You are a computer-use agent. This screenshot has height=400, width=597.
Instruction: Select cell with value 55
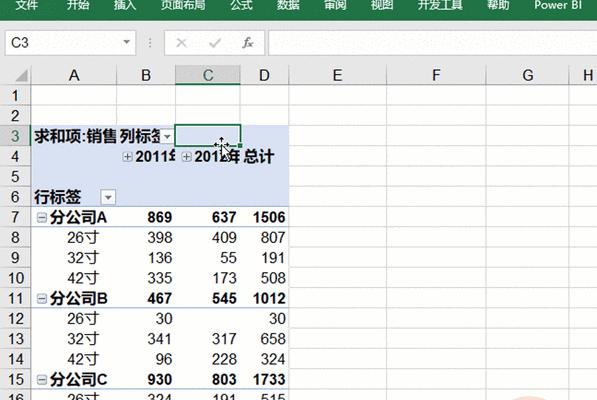point(208,258)
